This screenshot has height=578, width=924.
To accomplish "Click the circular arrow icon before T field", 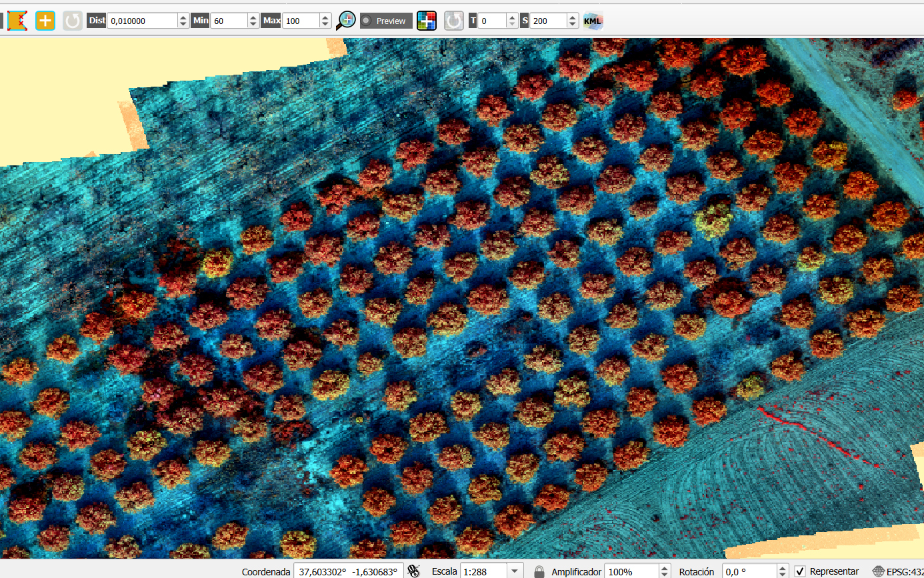I will 454,21.
